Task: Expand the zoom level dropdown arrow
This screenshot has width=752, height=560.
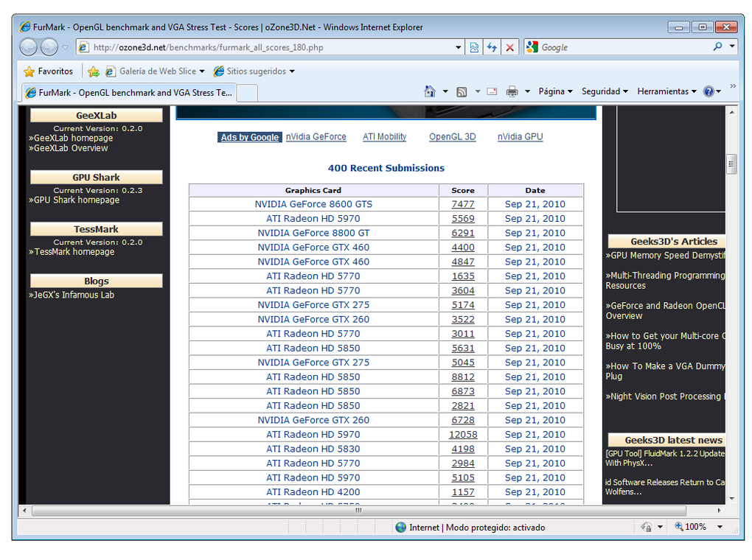Action: (720, 527)
